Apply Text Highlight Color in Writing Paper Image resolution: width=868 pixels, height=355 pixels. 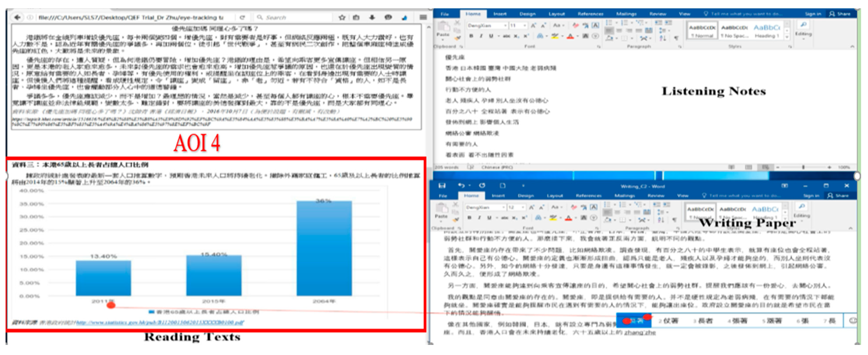[554, 218]
